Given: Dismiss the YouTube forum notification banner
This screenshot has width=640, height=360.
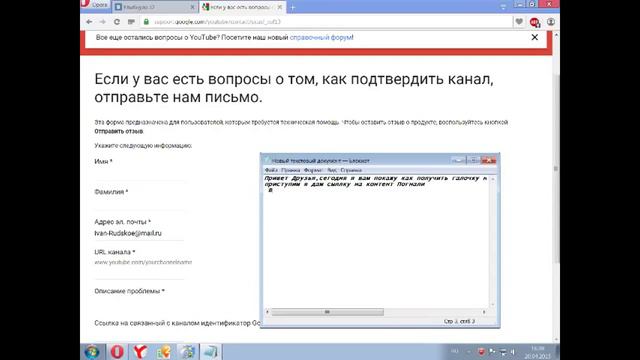Looking at the screenshot, I should 535,37.
